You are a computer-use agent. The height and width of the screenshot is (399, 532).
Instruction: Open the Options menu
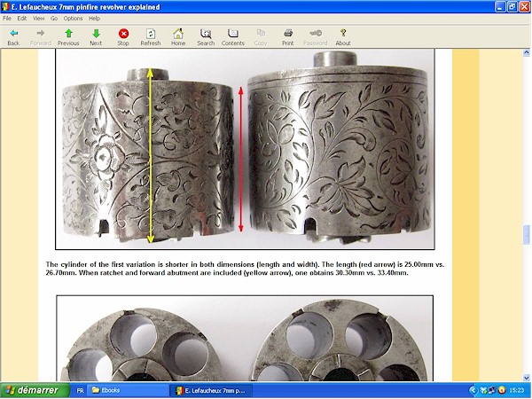(x=73, y=19)
